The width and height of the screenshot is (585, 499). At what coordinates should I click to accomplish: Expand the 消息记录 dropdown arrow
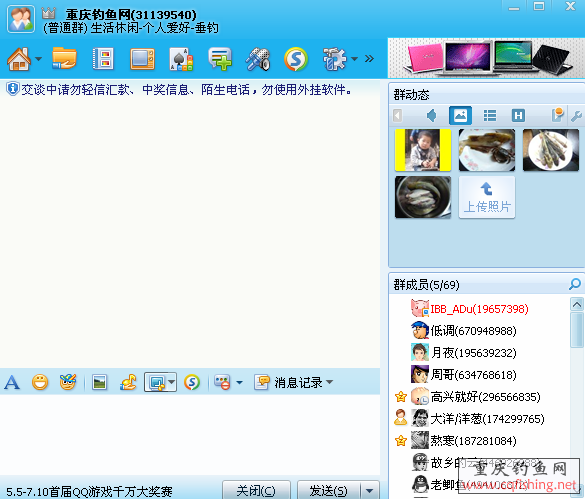pos(329,382)
